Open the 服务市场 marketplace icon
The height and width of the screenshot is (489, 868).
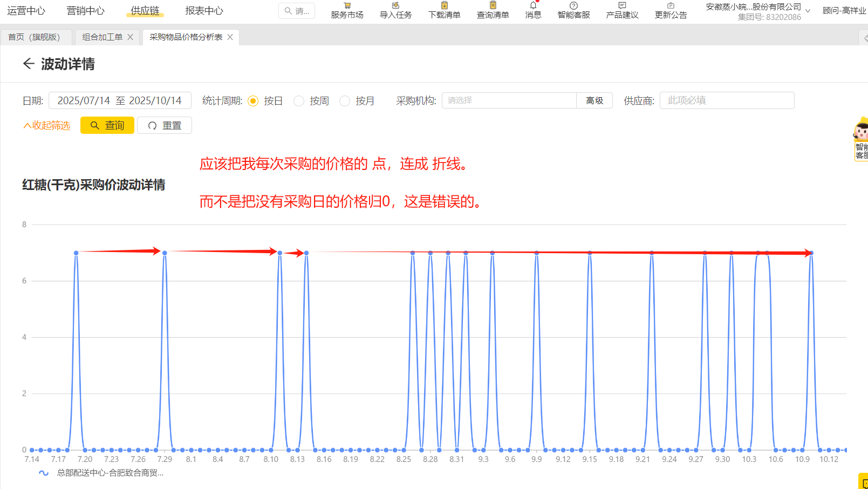pos(346,11)
